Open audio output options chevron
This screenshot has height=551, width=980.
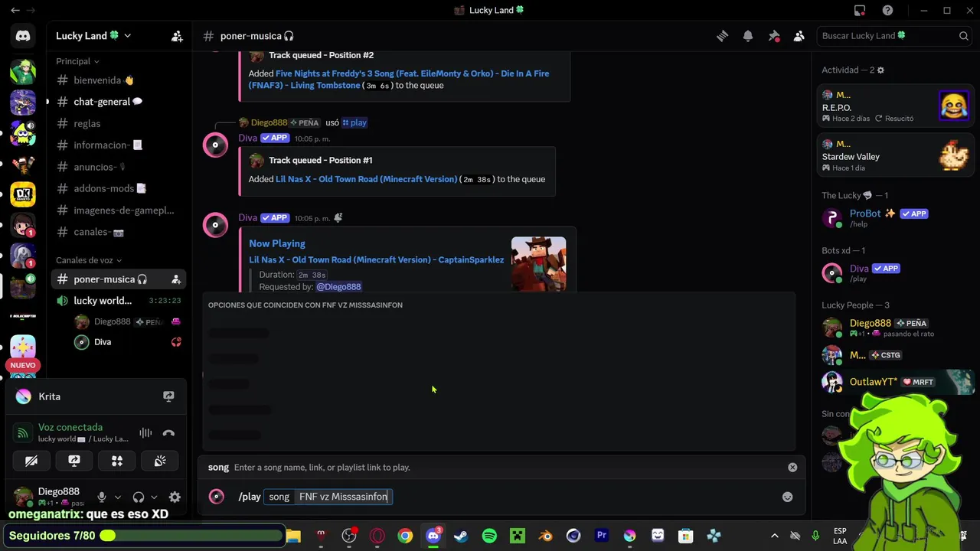tap(154, 497)
